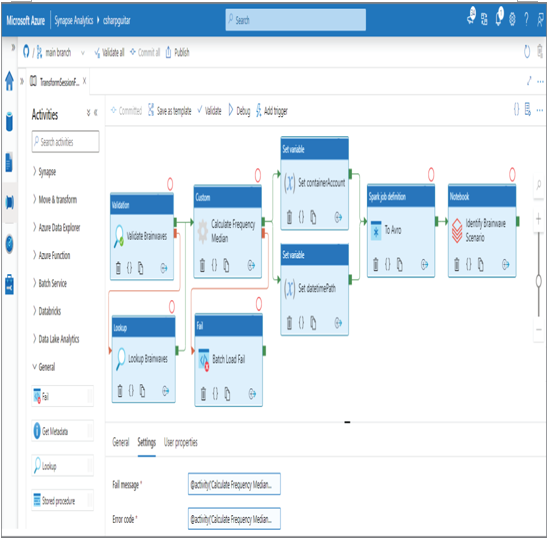Open the pipeline code view braces icon
The image size is (549, 539).
click(516, 110)
